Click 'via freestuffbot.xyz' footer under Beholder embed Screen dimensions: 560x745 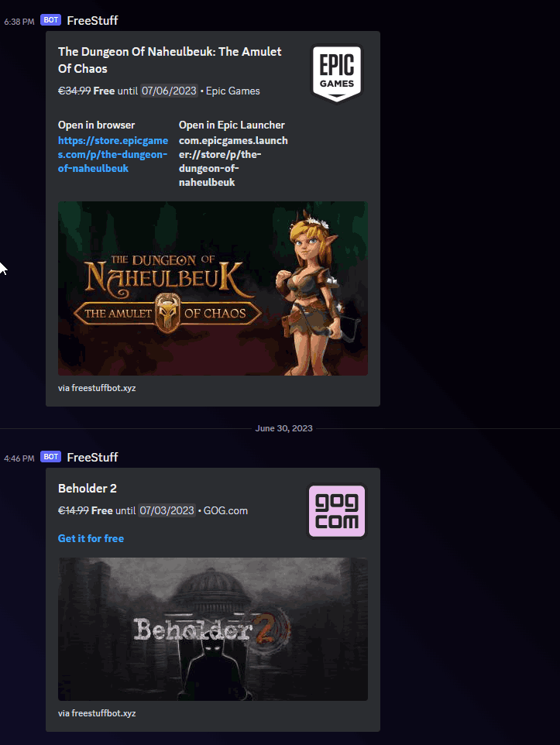tap(97, 713)
